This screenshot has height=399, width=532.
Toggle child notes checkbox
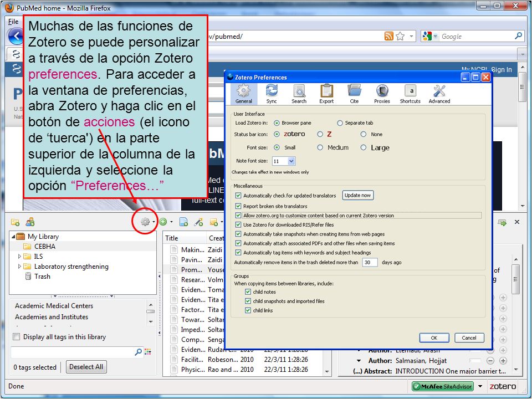click(x=248, y=292)
